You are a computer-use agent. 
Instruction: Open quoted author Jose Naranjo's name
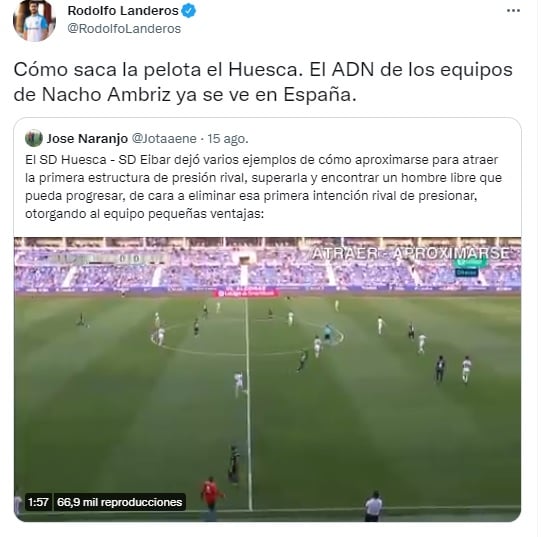pos(87,139)
